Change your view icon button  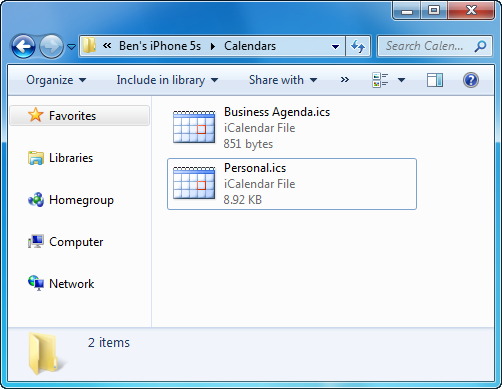[380, 80]
